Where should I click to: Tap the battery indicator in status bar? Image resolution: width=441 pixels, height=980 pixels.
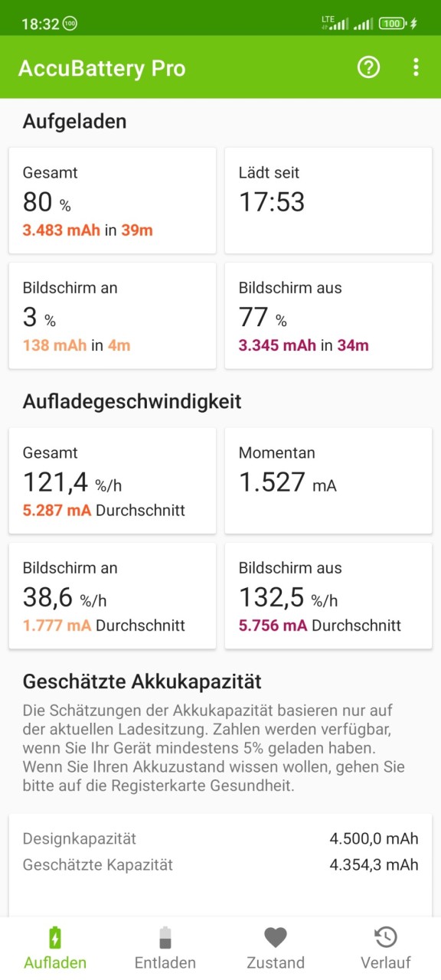392,24
